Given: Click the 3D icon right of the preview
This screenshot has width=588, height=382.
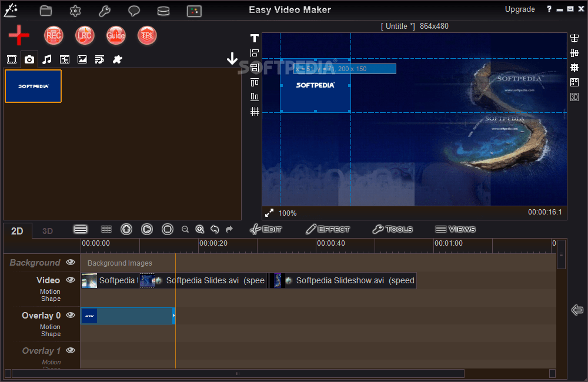Looking at the screenshot, I should point(574,96).
